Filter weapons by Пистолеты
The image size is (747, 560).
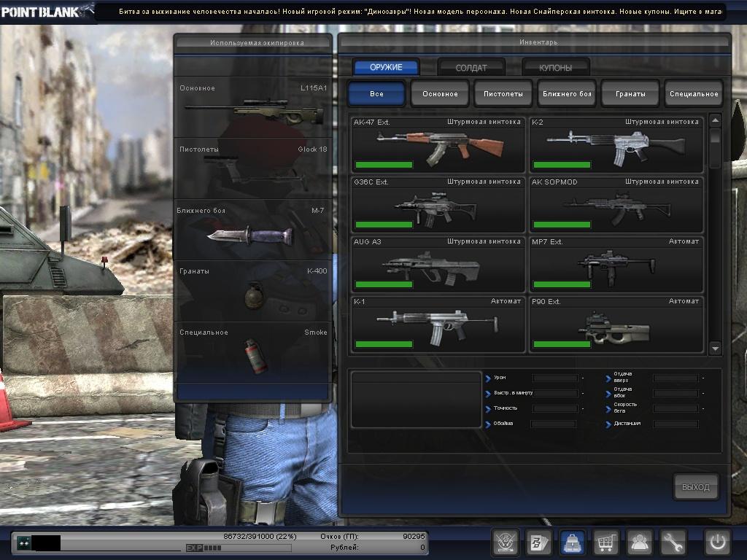point(503,94)
